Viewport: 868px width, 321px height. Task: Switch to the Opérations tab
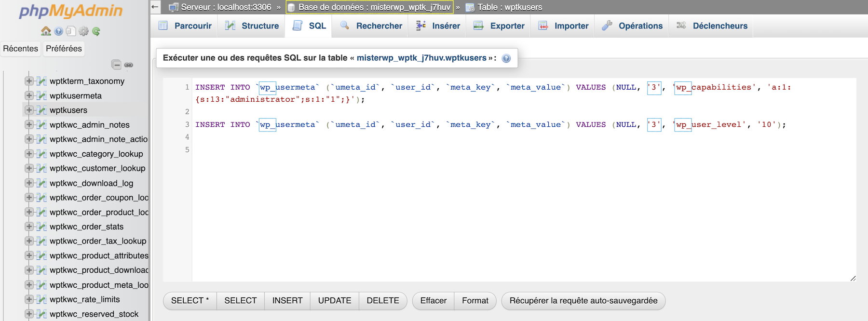tap(632, 26)
